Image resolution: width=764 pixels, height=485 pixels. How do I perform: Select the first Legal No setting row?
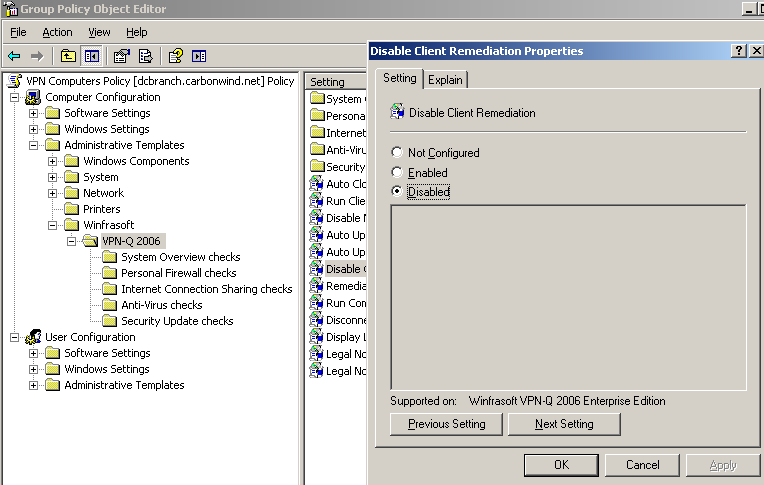coord(338,354)
